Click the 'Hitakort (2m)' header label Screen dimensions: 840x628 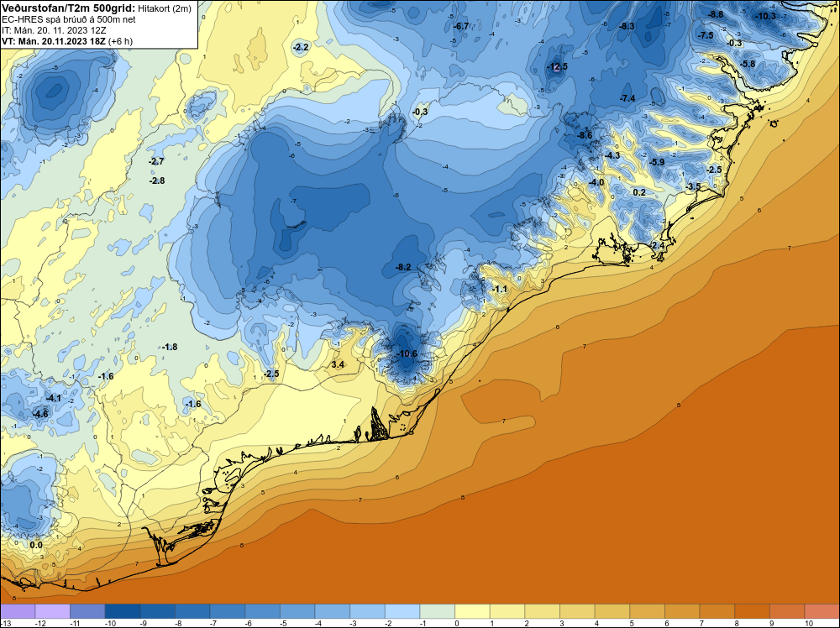[165, 8]
